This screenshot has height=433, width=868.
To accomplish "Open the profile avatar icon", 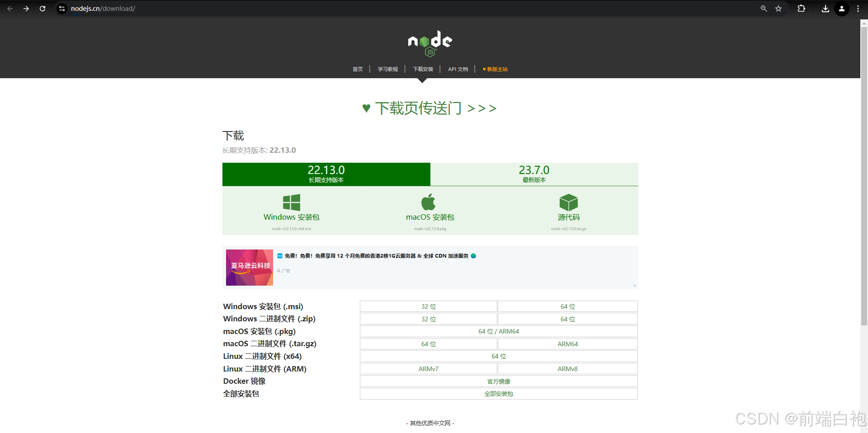I will coord(842,9).
